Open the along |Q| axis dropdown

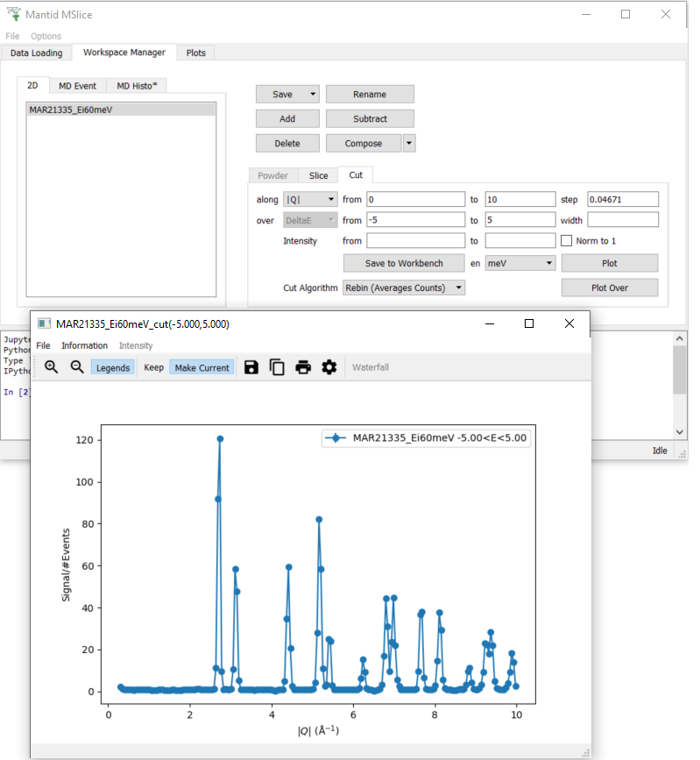310,199
